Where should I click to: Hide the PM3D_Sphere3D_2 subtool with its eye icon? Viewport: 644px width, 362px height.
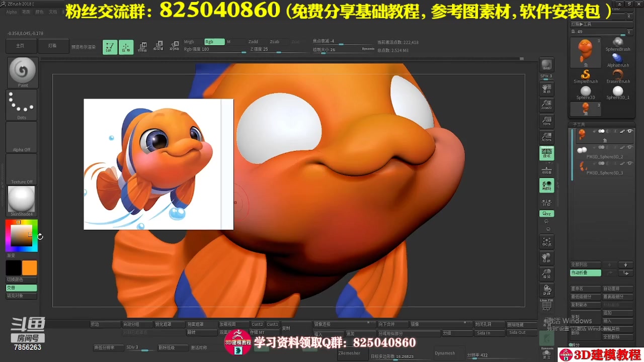coord(630,147)
